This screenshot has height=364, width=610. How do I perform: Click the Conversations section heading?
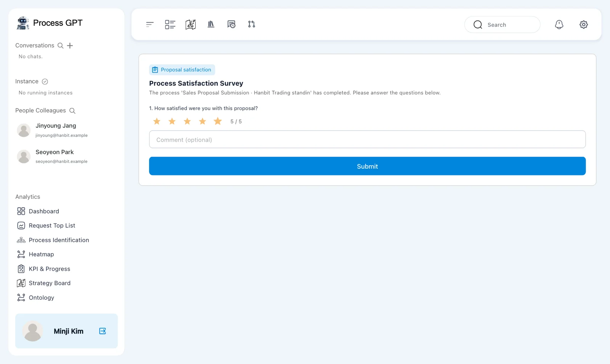pos(35,46)
